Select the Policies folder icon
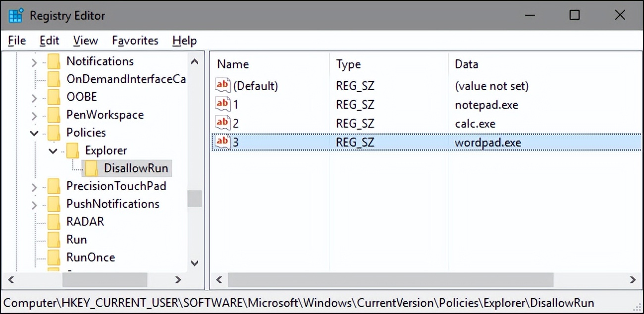Image resolution: width=644 pixels, height=314 pixels. point(54,132)
